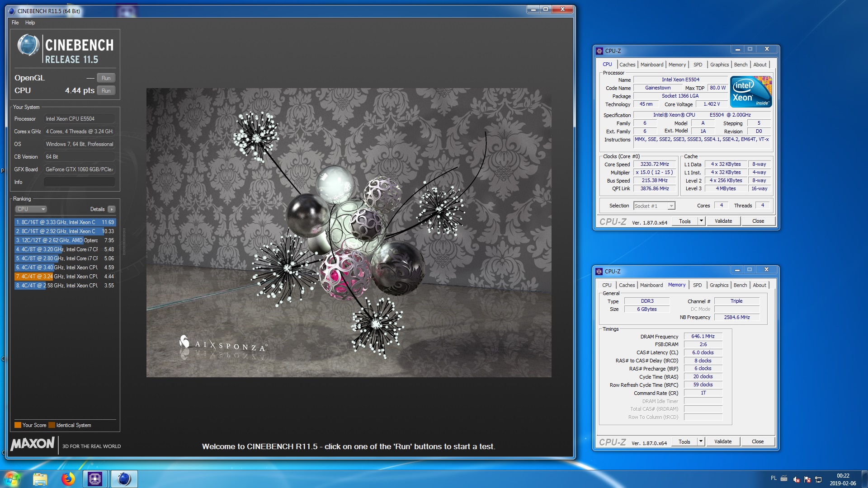Click Validate in bottom CPU-Z window
Screen dimensions: 868x488
pos(723,442)
